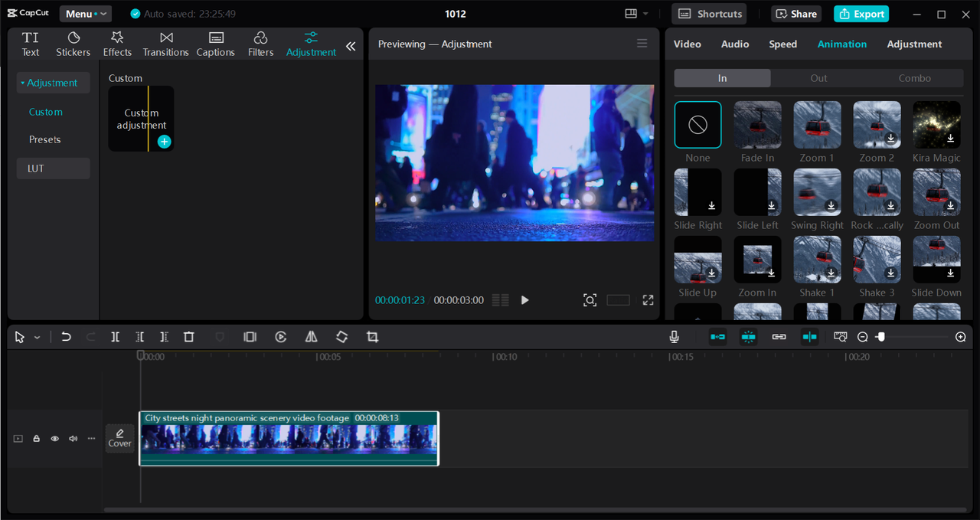Open the Stickers panel
980x520 pixels.
pos(73,44)
